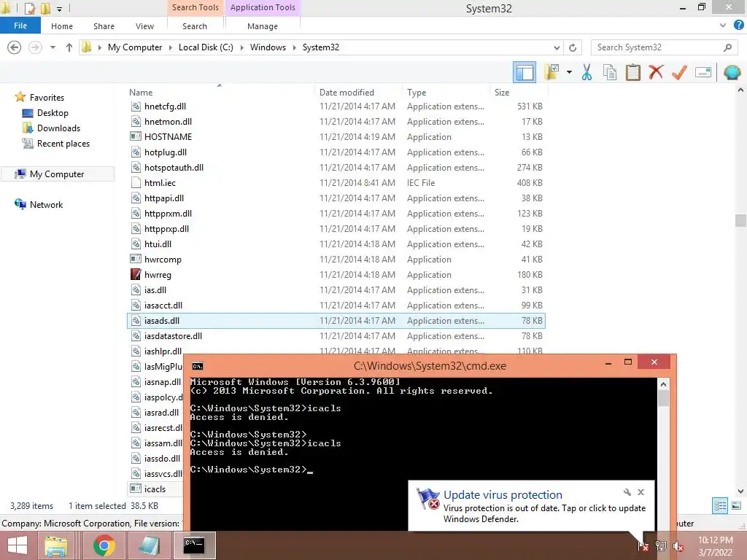Screen dimensions: 747x560
Task: Open the cmd.exe window system menu icon
Action: pyautogui.click(x=197, y=366)
